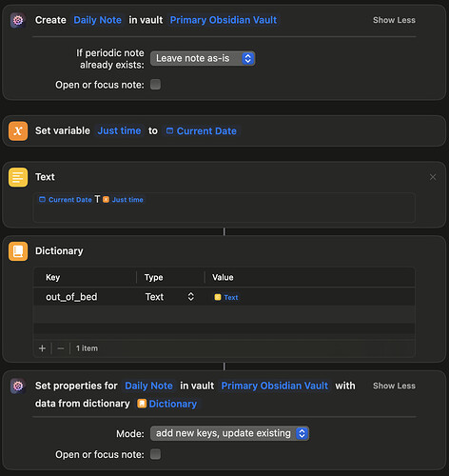Viewport: 449px width, 476px height.
Task: Click Primary Obsidian Vault in Create action
Action: (224, 20)
